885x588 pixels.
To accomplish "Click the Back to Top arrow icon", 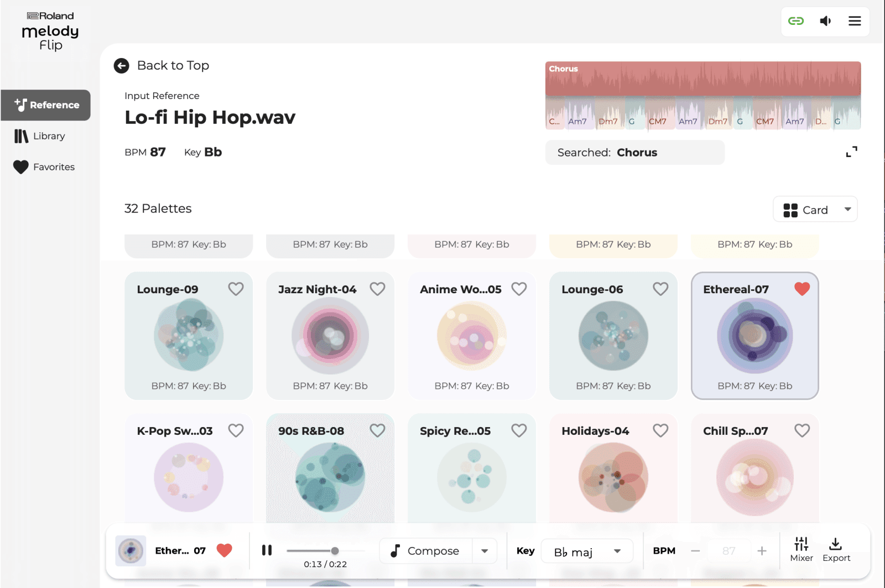I will [121, 66].
